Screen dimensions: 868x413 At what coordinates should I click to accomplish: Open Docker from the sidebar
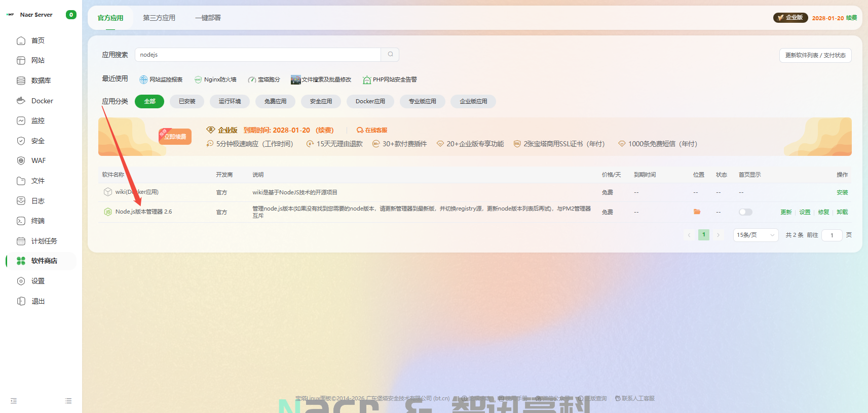(x=42, y=101)
